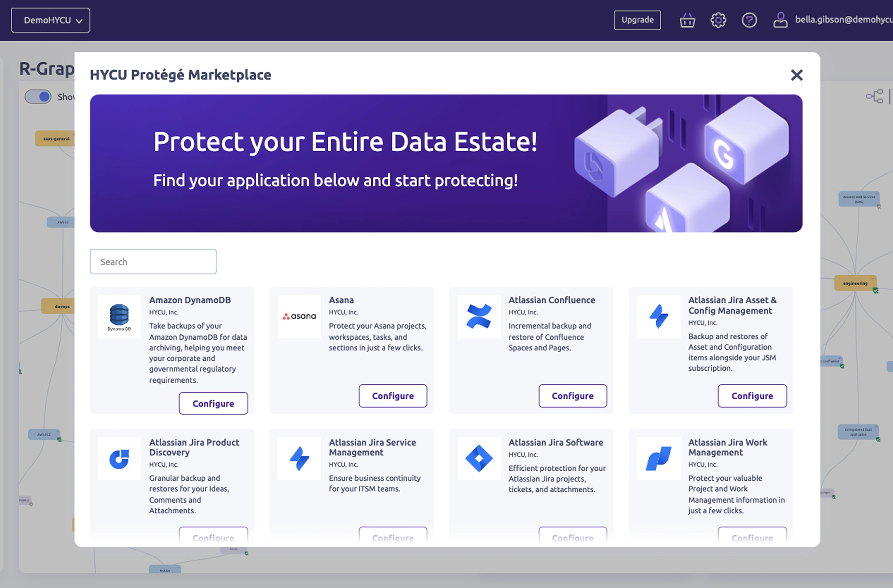Click the Upgrade button
This screenshot has width=893, height=588.
637,20
